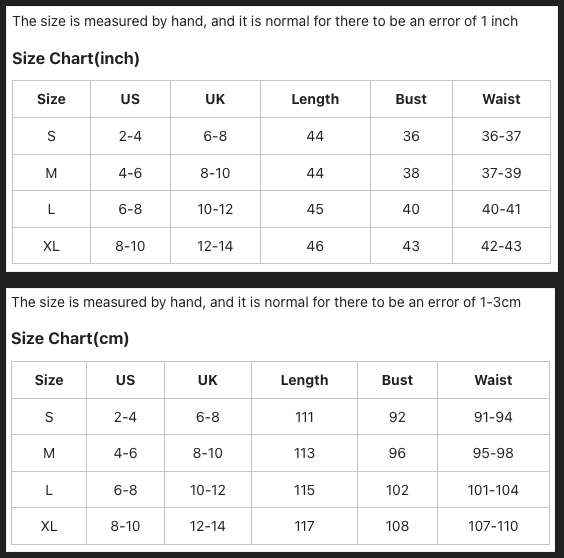Click size XL row label in cm chart
Viewport: 564px width, 558px height.
(x=49, y=526)
